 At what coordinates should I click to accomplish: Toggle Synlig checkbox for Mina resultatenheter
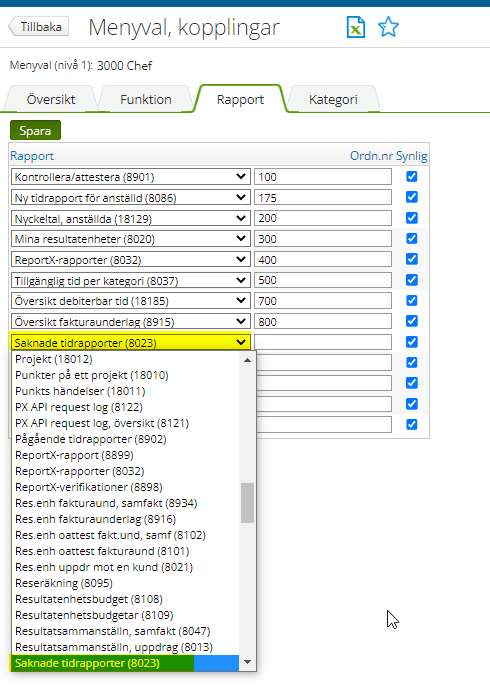pos(412,238)
